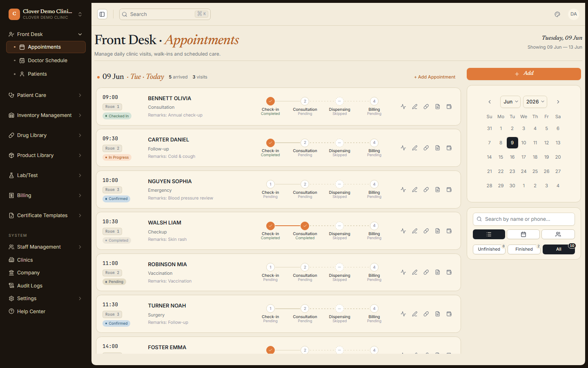Toggle the sidebar panel icon
The width and height of the screenshot is (588, 368).
pyautogui.click(x=102, y=14)
